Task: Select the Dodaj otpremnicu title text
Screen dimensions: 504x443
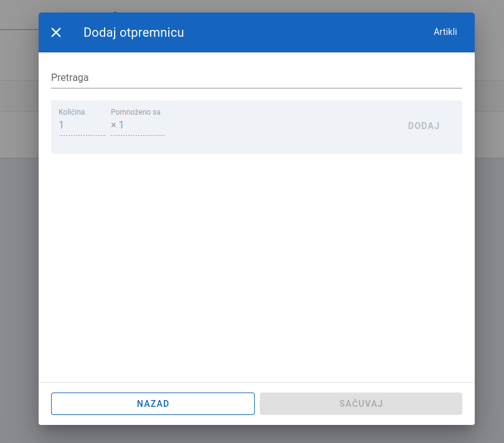Action: 134,32
